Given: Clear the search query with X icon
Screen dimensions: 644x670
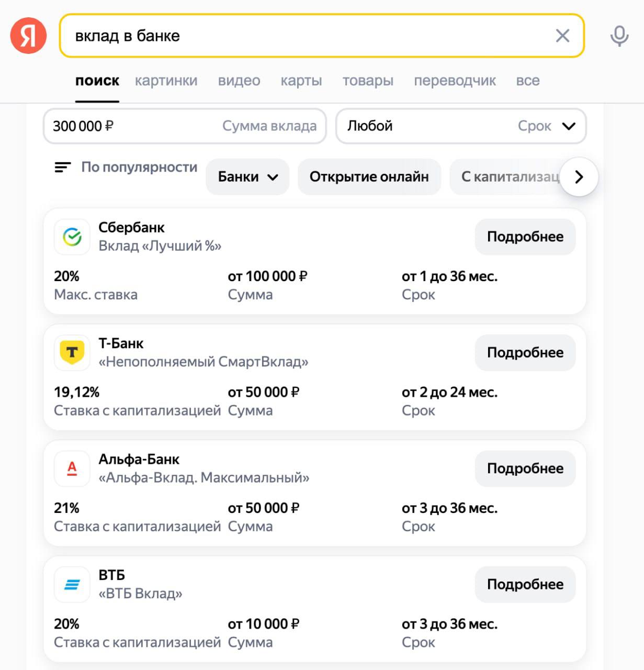Looking at the screenshot, I should click(x=562, y=36).
